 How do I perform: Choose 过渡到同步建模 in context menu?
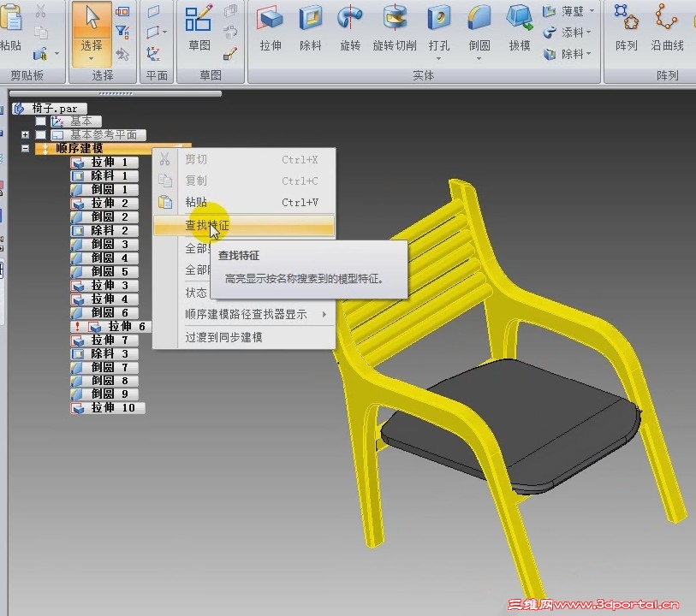pyautogui.click(x=244, y=337)
